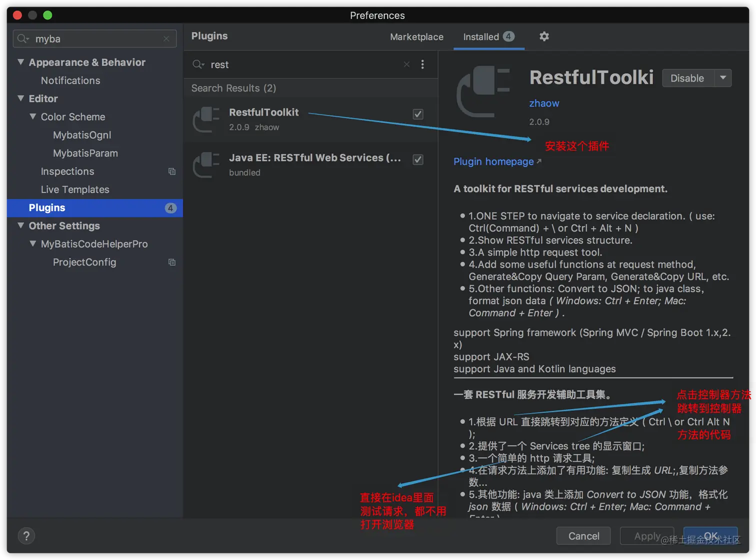Open the help question mark button
Screen dimensions: 756x560
click(26, 536)
